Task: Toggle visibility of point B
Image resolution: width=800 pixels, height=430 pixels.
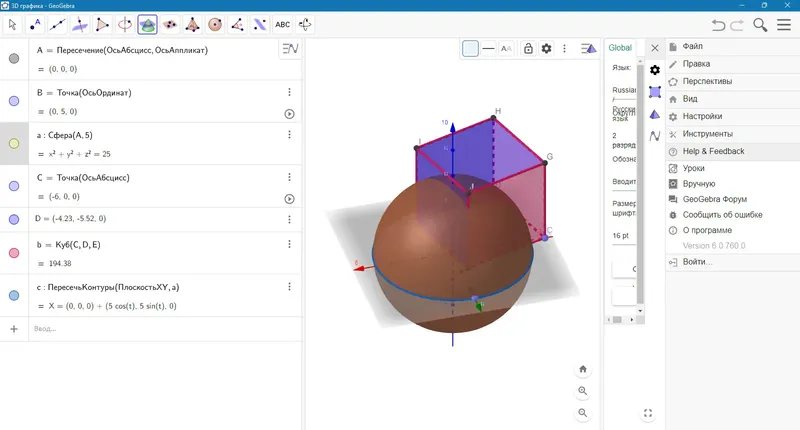Action: pyautogui.click(x=14, y=101)
